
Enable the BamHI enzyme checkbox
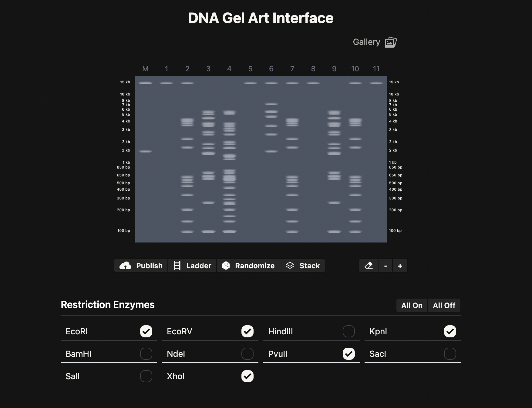click(x=146, y=354)
